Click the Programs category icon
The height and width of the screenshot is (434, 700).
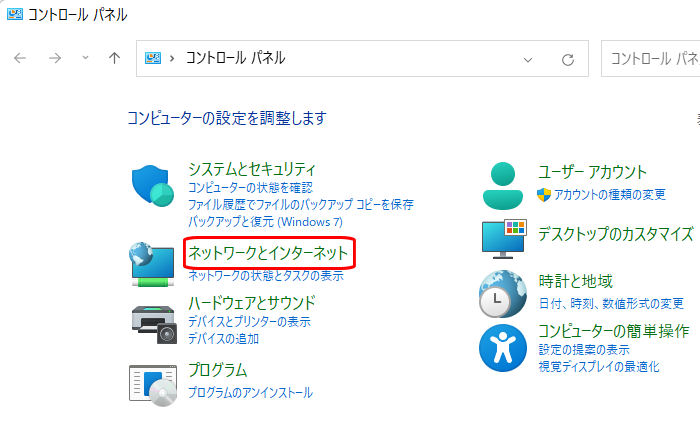pos(153,383)
